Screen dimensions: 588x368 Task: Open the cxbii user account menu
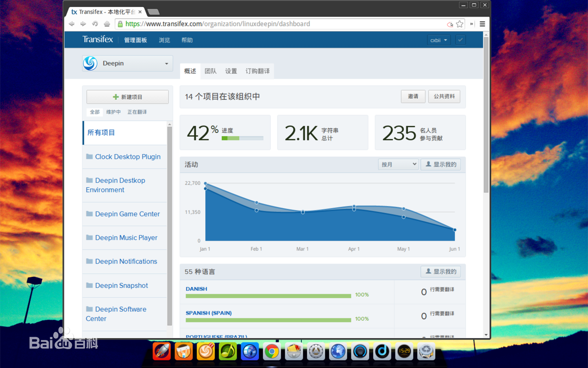(x=438, y=40)
